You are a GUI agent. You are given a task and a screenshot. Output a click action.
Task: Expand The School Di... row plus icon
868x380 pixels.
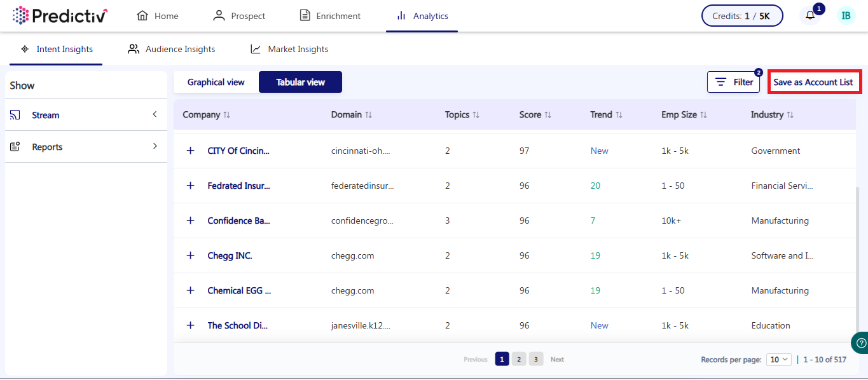click(190, 325)
